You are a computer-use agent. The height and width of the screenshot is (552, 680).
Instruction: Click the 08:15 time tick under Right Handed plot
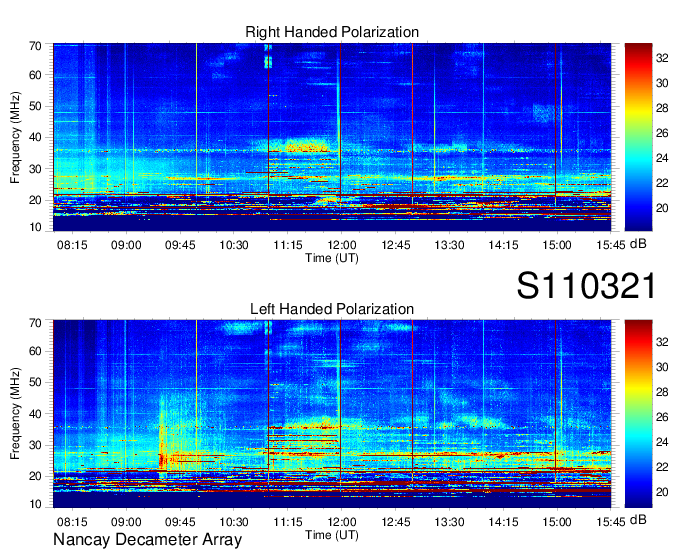pos(72,245)
